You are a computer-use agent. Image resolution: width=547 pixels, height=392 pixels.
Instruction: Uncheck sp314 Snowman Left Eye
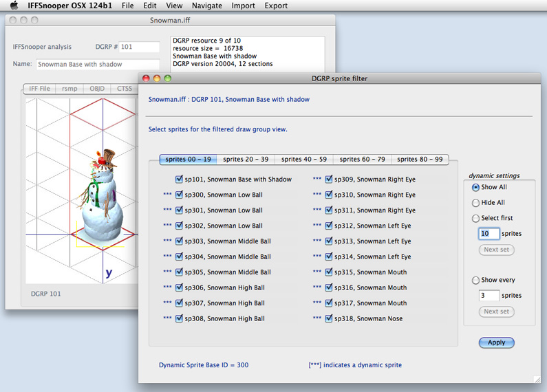[x=329, y=257]
